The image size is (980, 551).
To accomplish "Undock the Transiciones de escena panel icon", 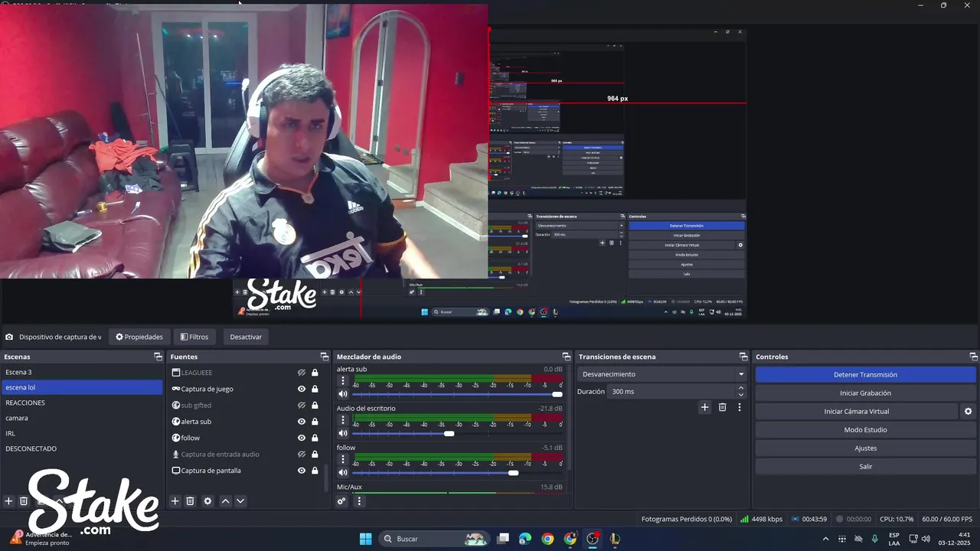I will click(743, 357).
